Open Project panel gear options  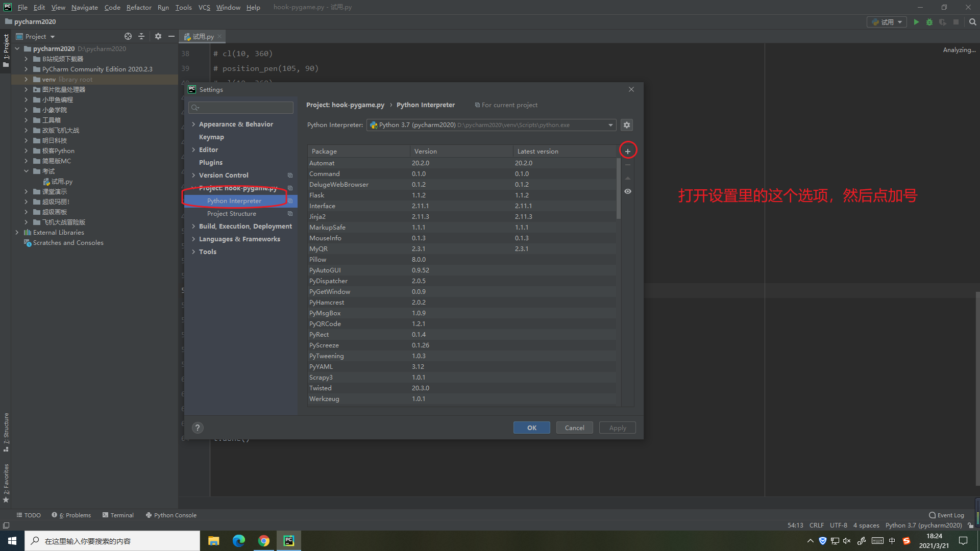(x=158, y=36)
